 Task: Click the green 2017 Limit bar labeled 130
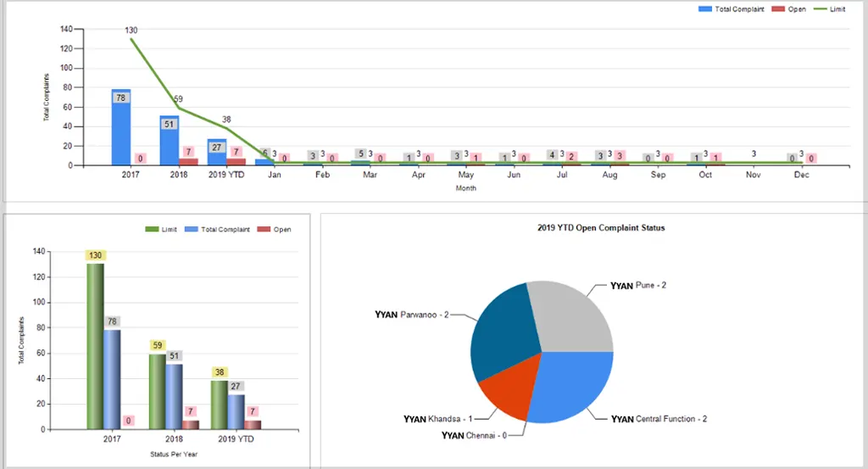[95, 346]
